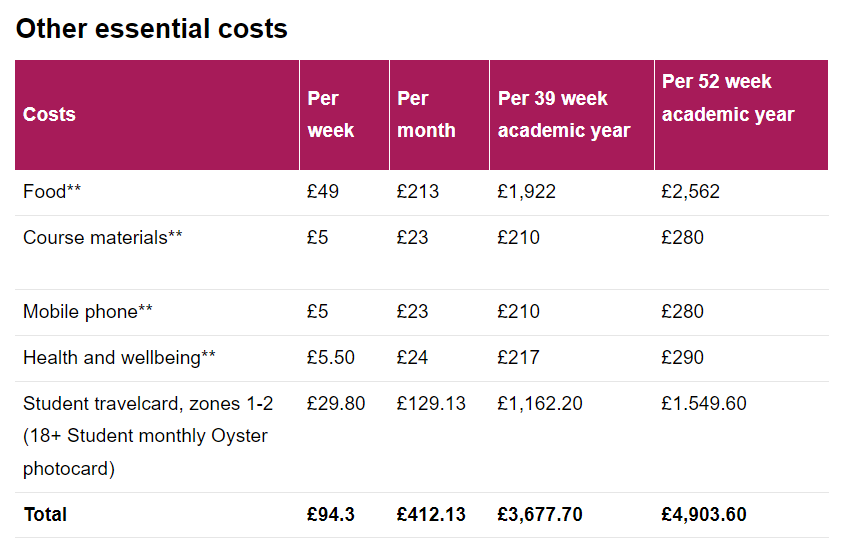Select the "Per 39 week academic year" header
The width and height of the screenshot is (843, 544).
click(x=564, y=114)
